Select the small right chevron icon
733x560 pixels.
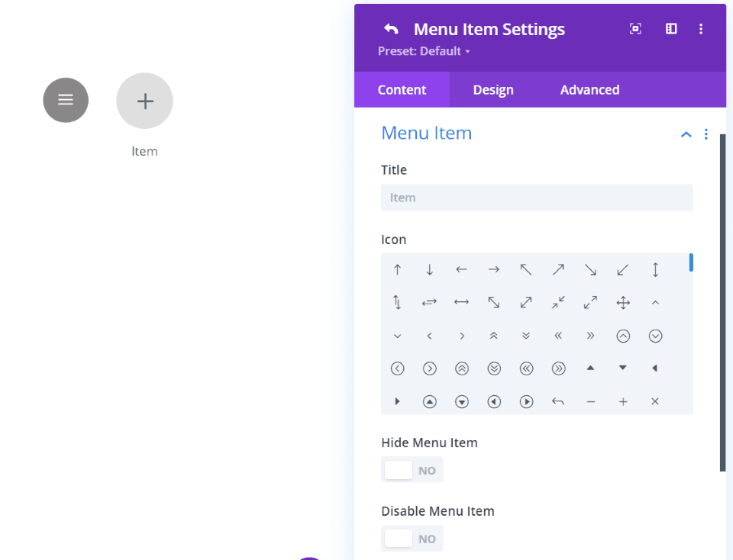tap(462, 336)
